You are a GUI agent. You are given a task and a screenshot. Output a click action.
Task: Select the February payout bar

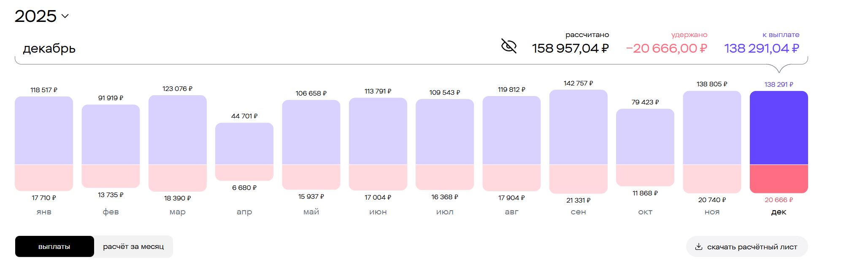(x=111, y=135)
